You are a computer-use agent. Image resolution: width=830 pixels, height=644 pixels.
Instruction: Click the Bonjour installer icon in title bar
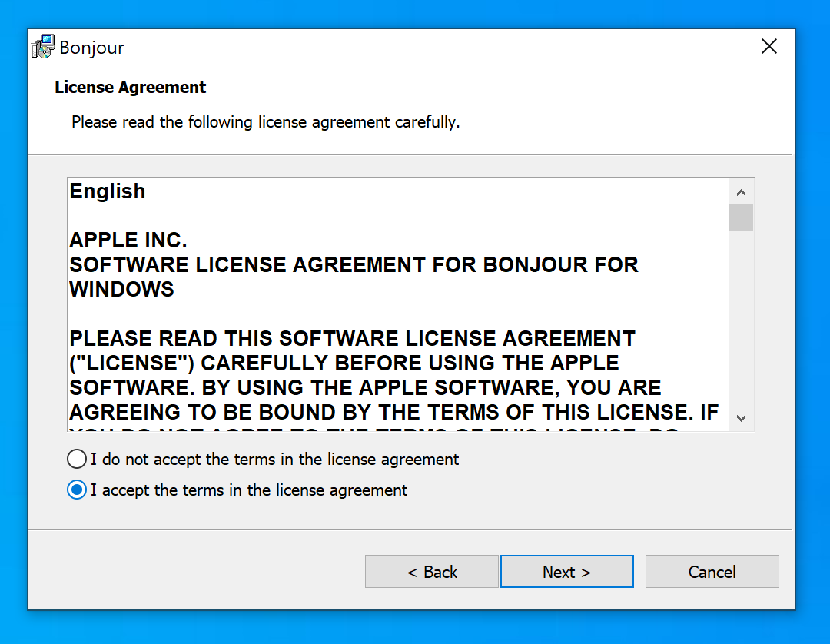pyautogui.click(x=43, y=47)
